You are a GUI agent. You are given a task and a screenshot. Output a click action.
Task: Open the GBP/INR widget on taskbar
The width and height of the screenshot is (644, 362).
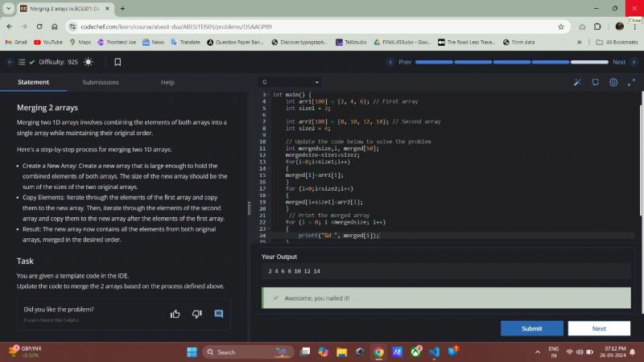(x=25, y=352)
